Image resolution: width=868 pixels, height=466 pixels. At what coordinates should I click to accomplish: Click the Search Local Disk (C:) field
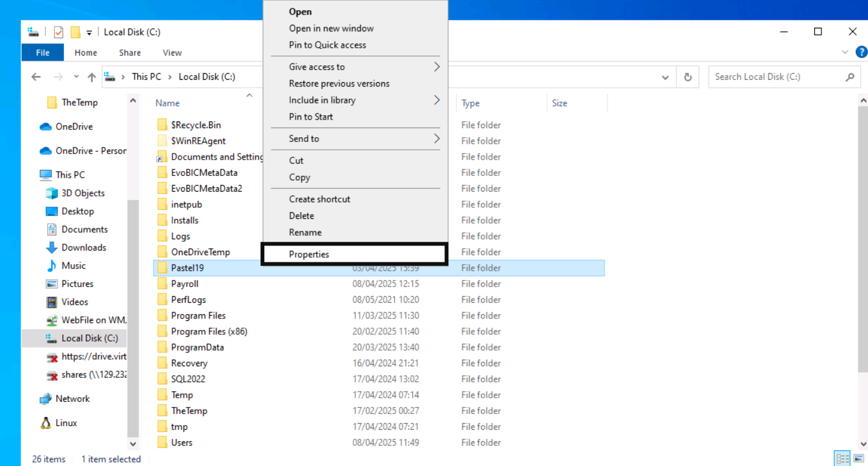pos(777,77)
